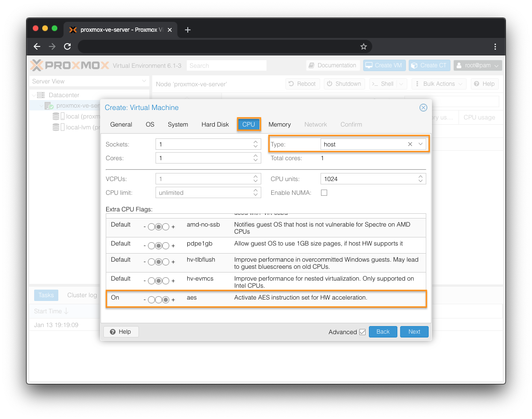Open the Bulk Actions dropdown
The height and width of the screenshot is (419, 532).
click(439, 84)
